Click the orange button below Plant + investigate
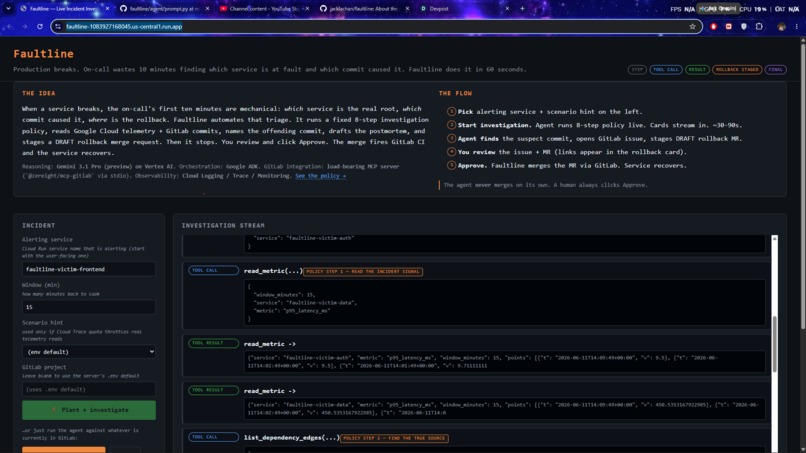Screen dimensions: 806x453 (x=64, y=450)
